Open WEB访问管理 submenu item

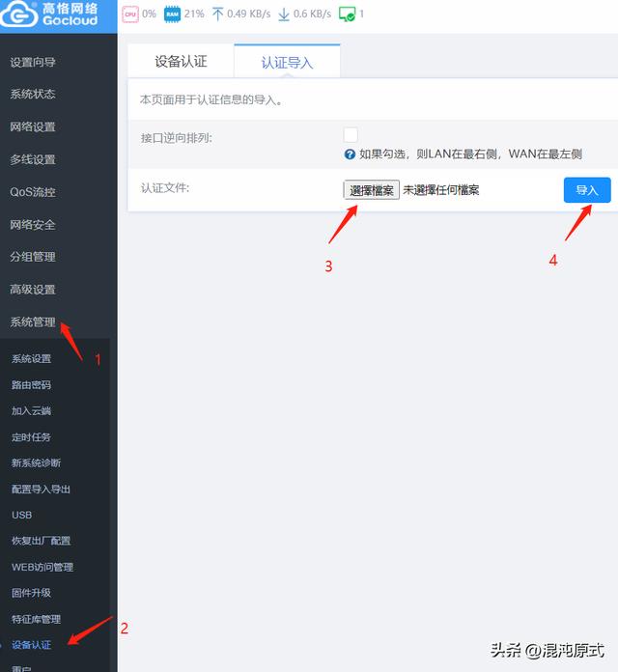pos(42,567)
